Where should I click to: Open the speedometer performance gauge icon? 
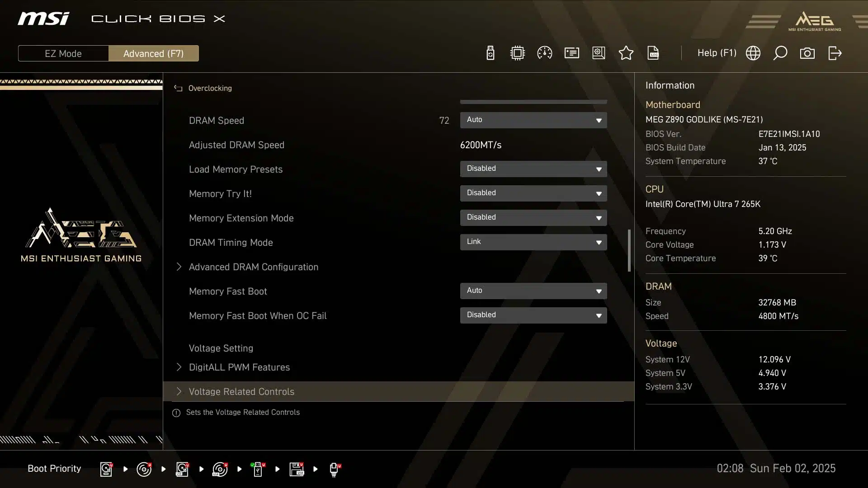pyautogui.click(x=544, y=53)
